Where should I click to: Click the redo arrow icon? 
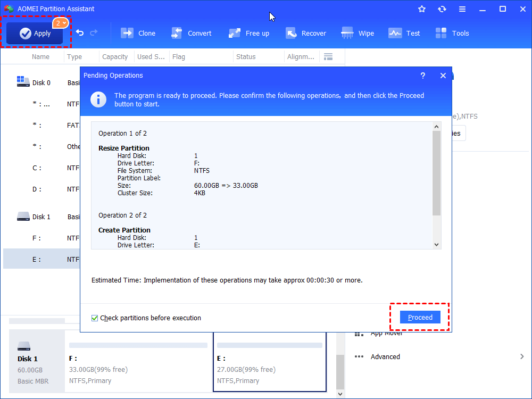[x=94, y=33]
